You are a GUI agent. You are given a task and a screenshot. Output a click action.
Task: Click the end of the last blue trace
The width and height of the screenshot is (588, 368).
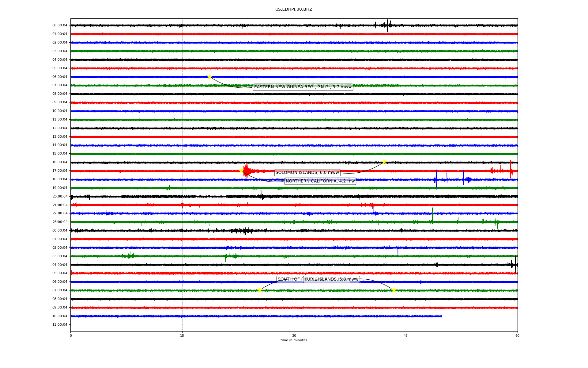pos(441,316)
